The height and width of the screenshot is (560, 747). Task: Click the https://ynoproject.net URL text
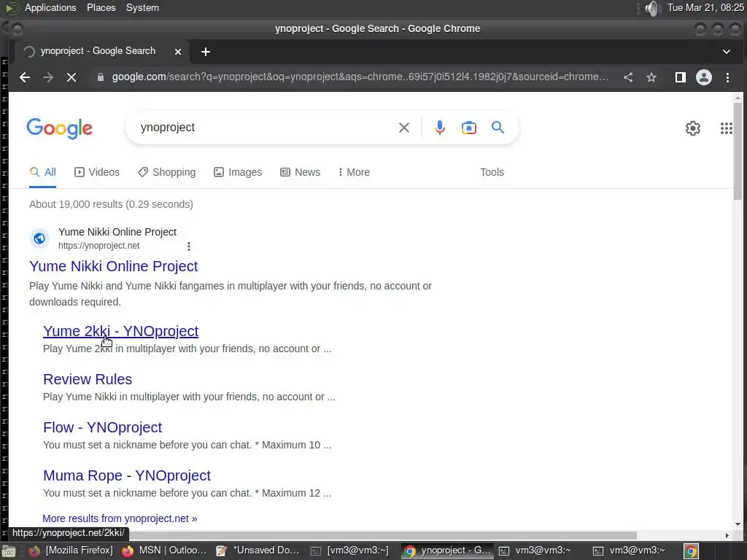pyautogui.click(x=99, y=246)
